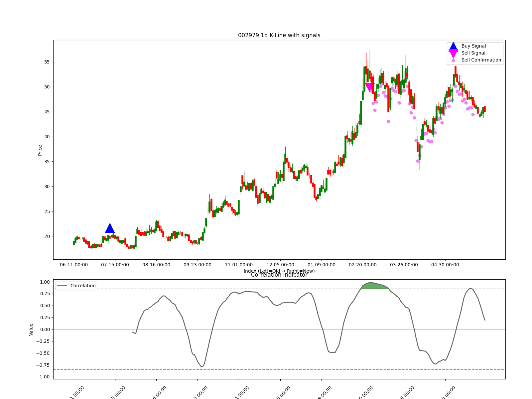Click the price tick label 40
Viewport: 532px width, 399px height.
click(x=47, y=137)
